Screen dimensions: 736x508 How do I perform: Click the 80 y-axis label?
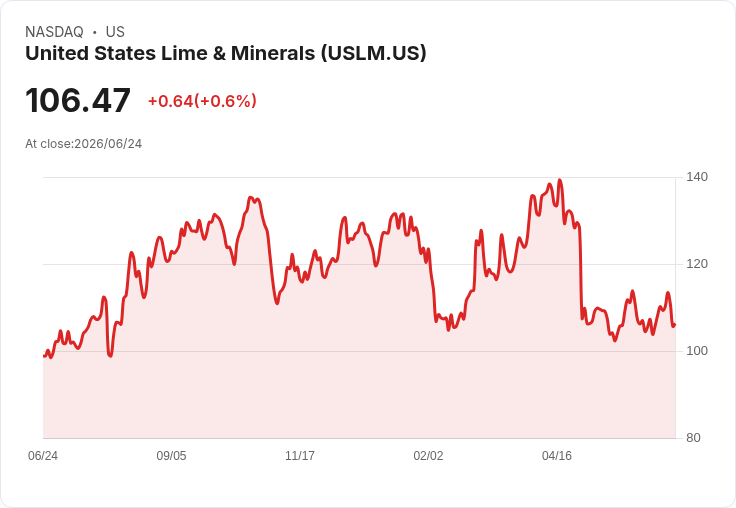pyautogui.click(x=693, y=438)
